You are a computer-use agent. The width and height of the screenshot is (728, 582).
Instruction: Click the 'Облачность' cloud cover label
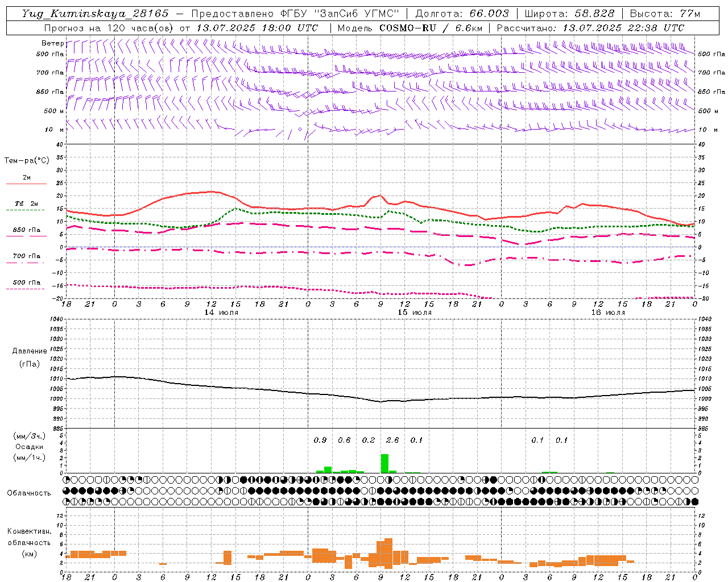click(x=29, y=493)
